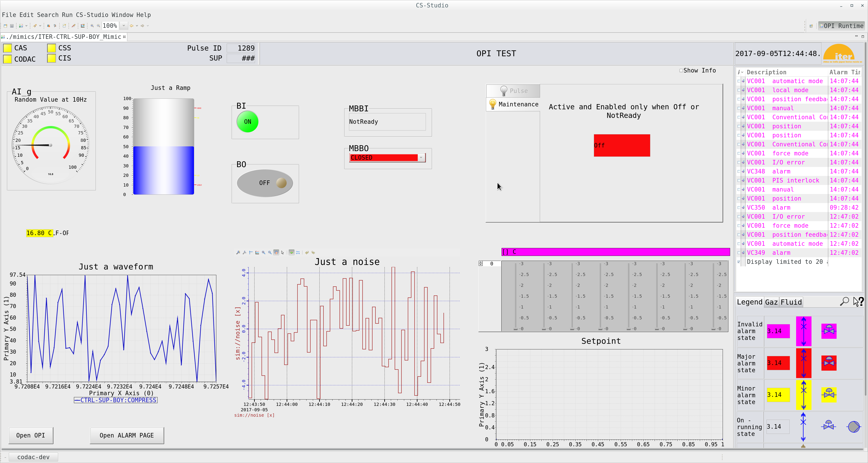Open the MBBO CLOSED dropdown

420,157
